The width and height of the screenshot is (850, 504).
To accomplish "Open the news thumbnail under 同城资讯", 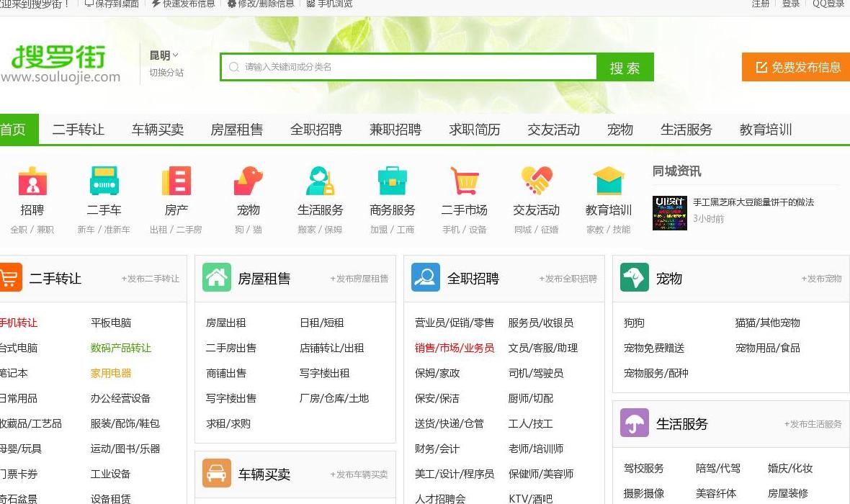I will click(669, 213).
